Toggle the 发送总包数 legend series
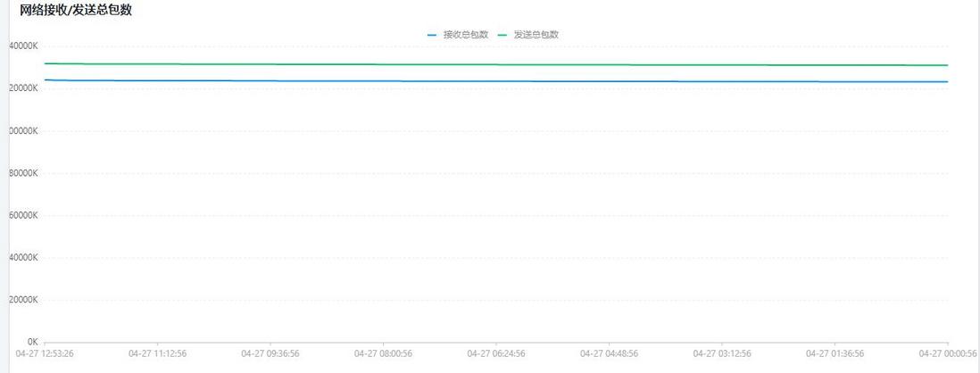 point(528,35)
